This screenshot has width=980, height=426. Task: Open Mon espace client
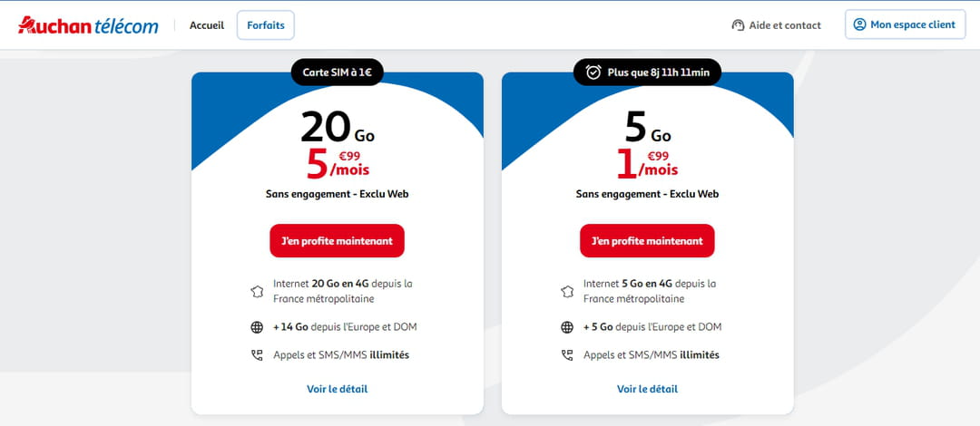point(905,24)
